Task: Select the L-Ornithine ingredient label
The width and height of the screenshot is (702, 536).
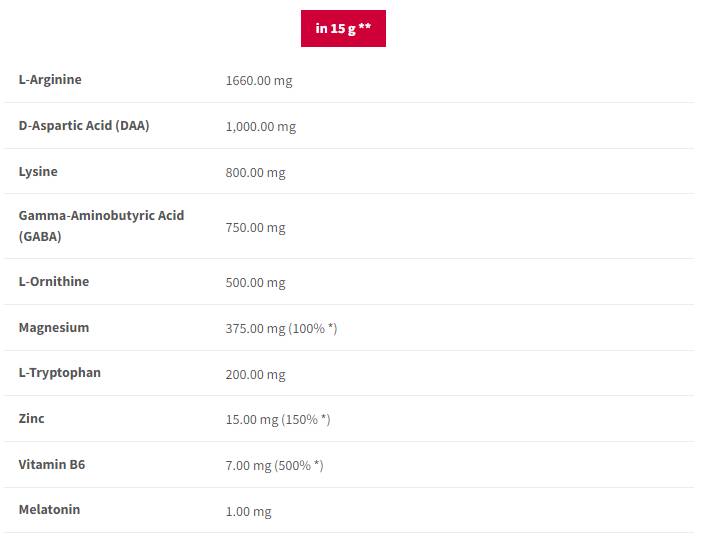Action: (54, 281)
